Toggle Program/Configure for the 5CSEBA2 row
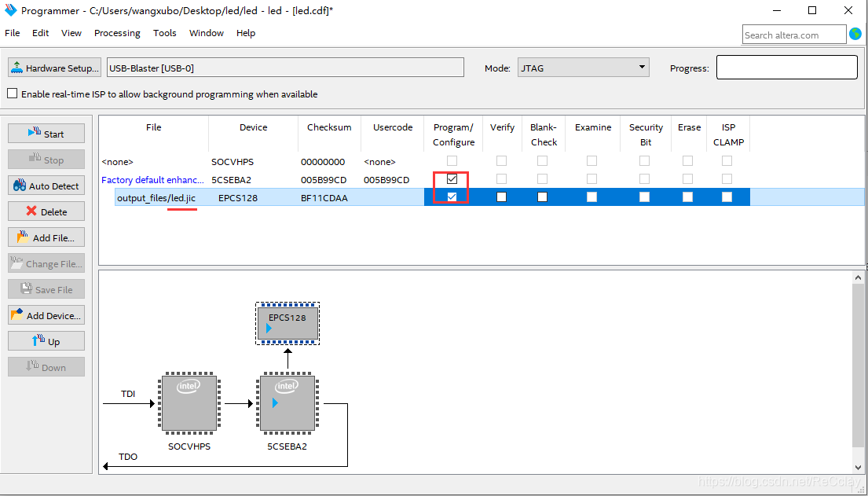This screenshot has height=496, width=868. click(x=452, y=179)
